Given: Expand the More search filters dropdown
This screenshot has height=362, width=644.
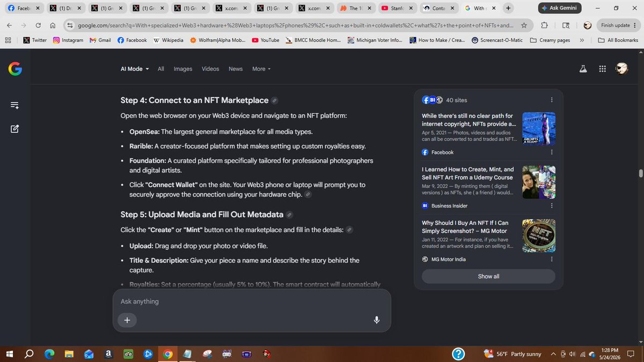Looking at the screenshot, I should tap(261, 69).
